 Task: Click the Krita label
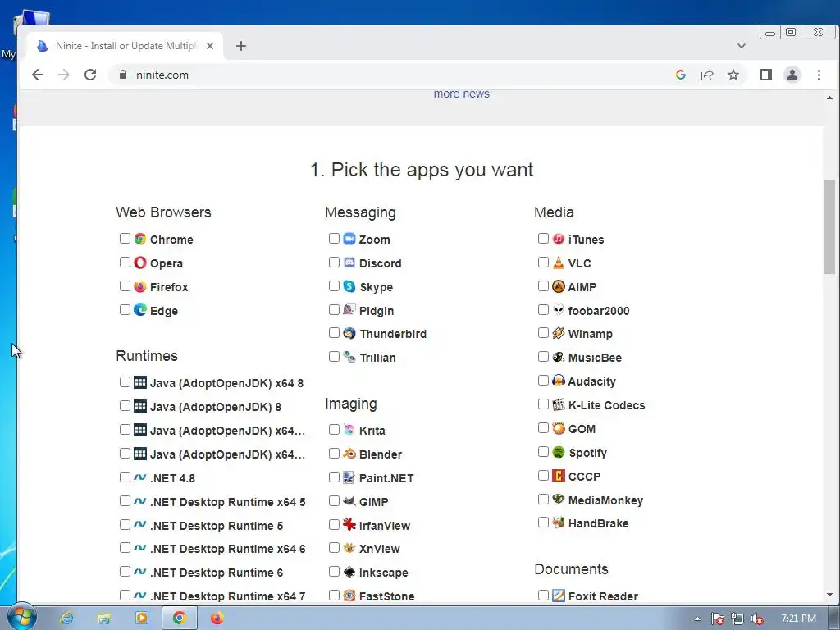(x=372, y=431)
